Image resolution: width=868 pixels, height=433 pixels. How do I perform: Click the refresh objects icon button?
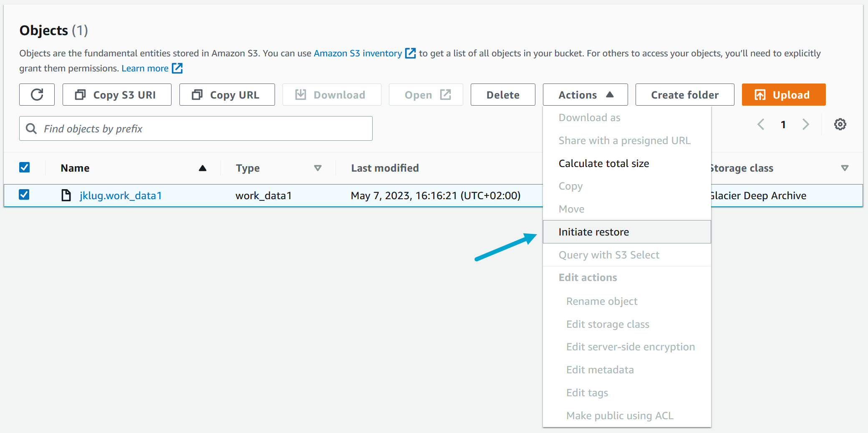(37, 95)
